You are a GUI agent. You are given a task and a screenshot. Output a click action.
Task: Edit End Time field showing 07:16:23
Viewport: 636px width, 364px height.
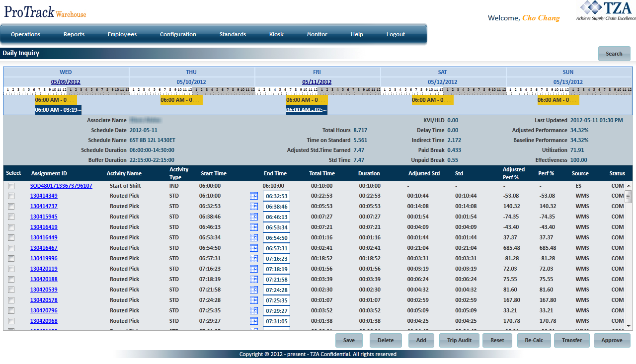click(276, 259)
